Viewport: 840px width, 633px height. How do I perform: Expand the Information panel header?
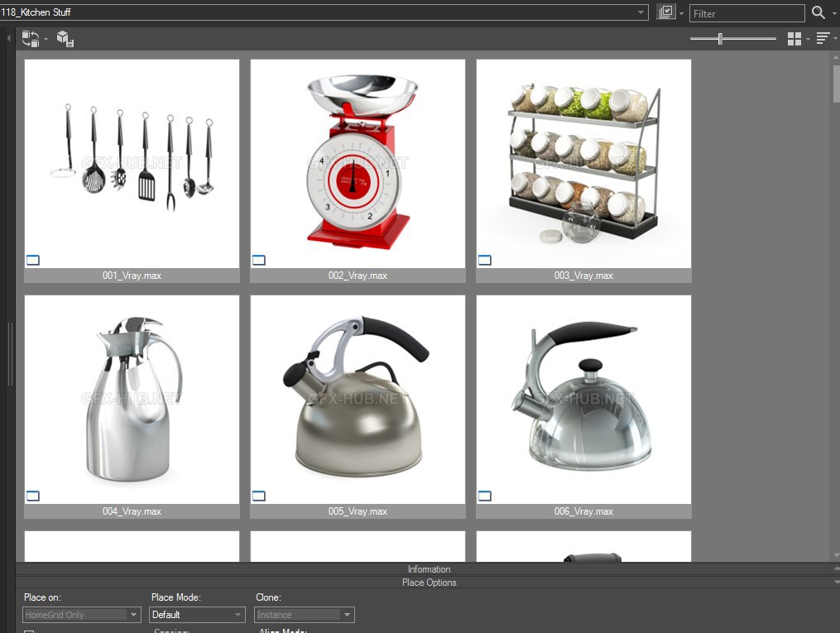click(x=428, y=568)
